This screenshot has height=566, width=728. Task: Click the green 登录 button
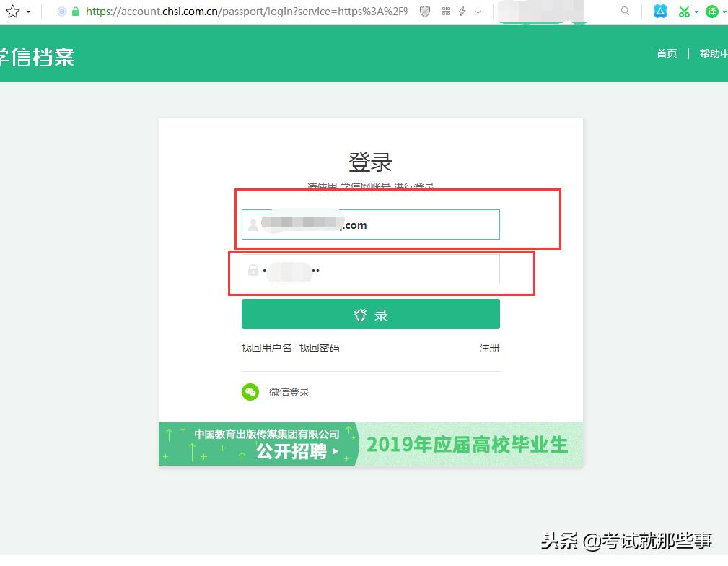pyautogui.click(x=370, y=314)
